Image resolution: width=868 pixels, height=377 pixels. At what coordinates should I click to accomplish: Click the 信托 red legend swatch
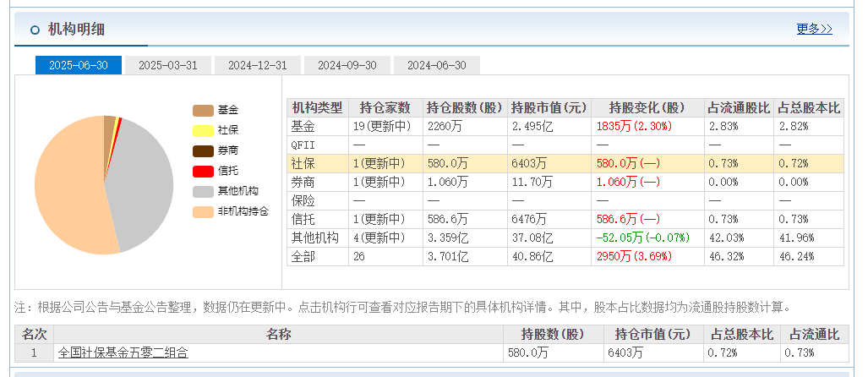(203, 171)
